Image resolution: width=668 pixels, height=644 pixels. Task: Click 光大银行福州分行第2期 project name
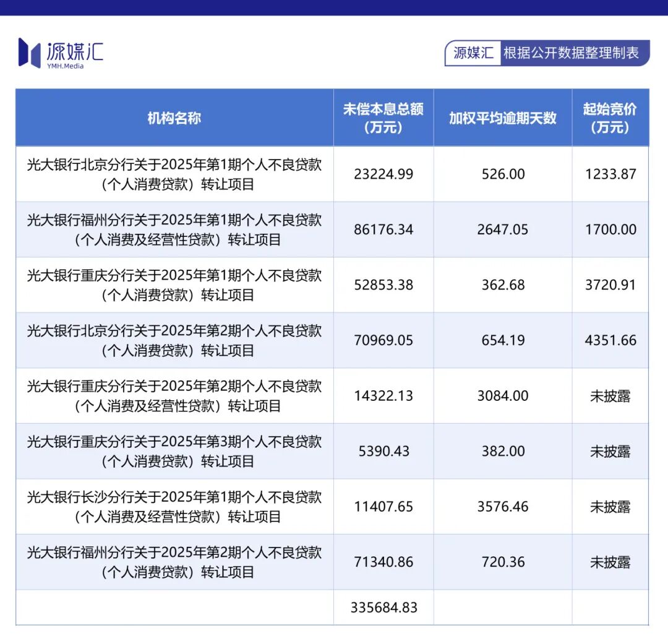tap(174, 561)
